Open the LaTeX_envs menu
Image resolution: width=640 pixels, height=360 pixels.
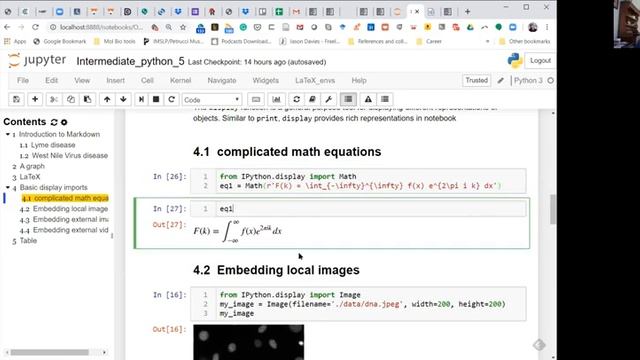pyautogui.click(x=315, y=80)
